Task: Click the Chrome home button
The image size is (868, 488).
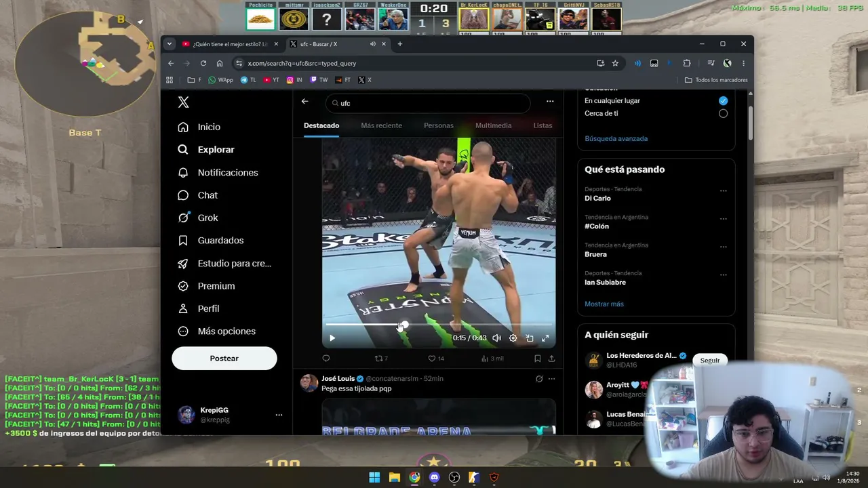Action: click(x=220, y=63)
